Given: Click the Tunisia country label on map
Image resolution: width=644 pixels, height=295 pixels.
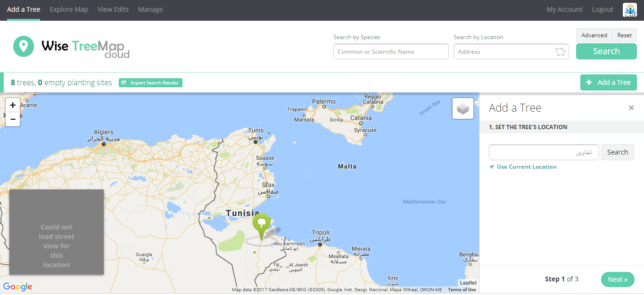Looking at the screenshot, I should (242, 213).
